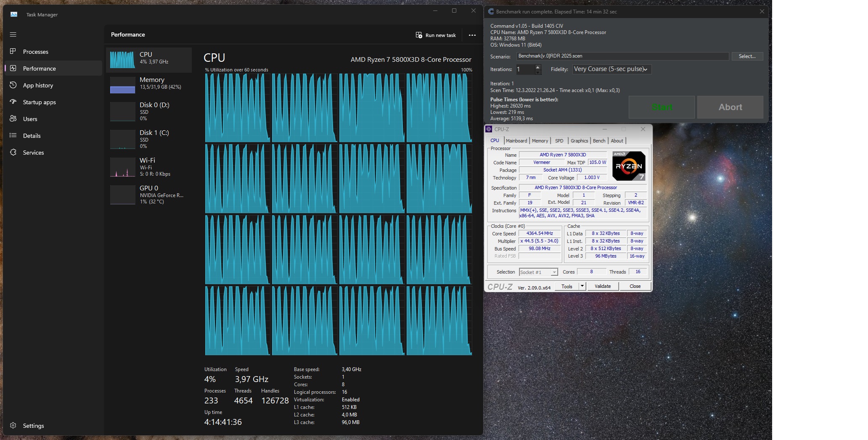Switch to Mainboard tab in CPU-Z
868x440 pixels.
tap(516, 141)
